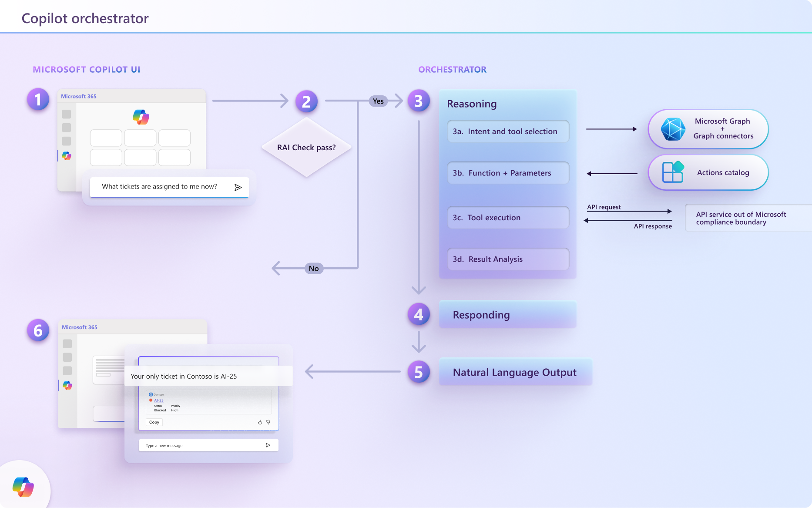Viewport: 812px width, 508px height.
Task: Select the Copilot icon in the lower Microsoft 365 sidebar
Action: point(67,385)
